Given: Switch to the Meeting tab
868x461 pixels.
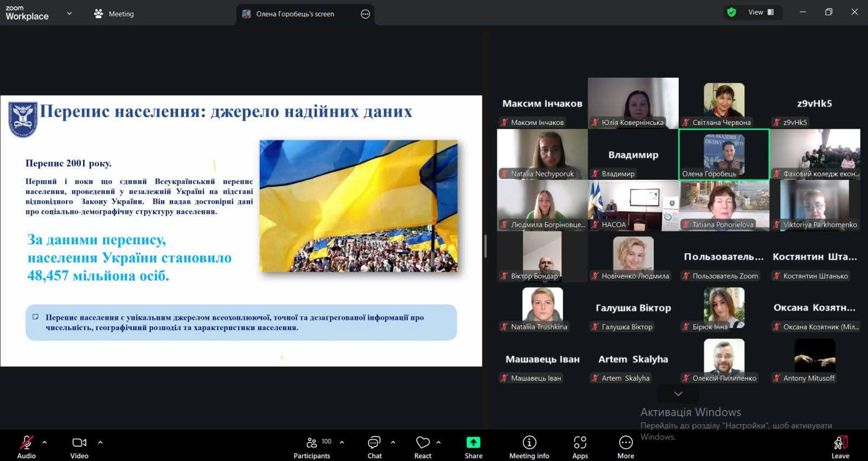Looking at the screenshot, I should pyautogui.click(x=114, y=14).
